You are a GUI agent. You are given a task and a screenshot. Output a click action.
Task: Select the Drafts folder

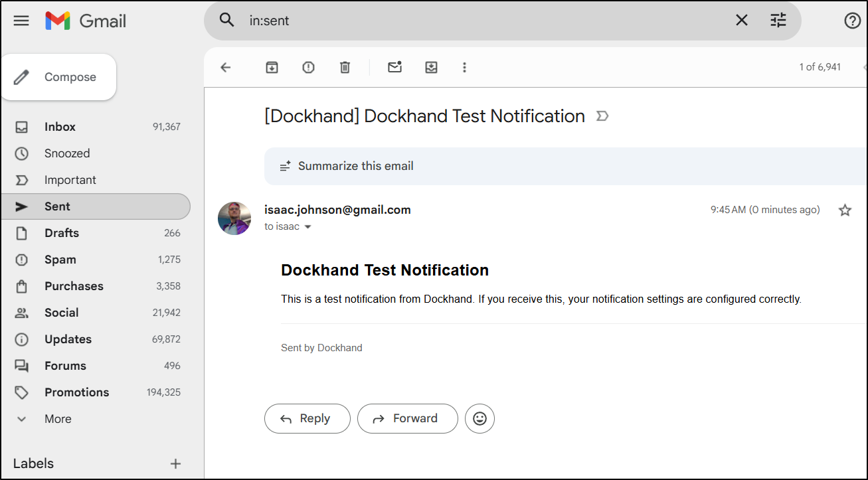(62, 233)
